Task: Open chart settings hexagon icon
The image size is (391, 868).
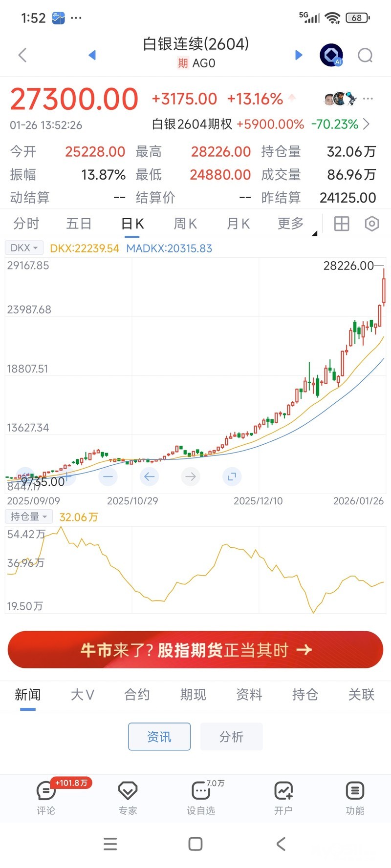Action: (371, 224)
